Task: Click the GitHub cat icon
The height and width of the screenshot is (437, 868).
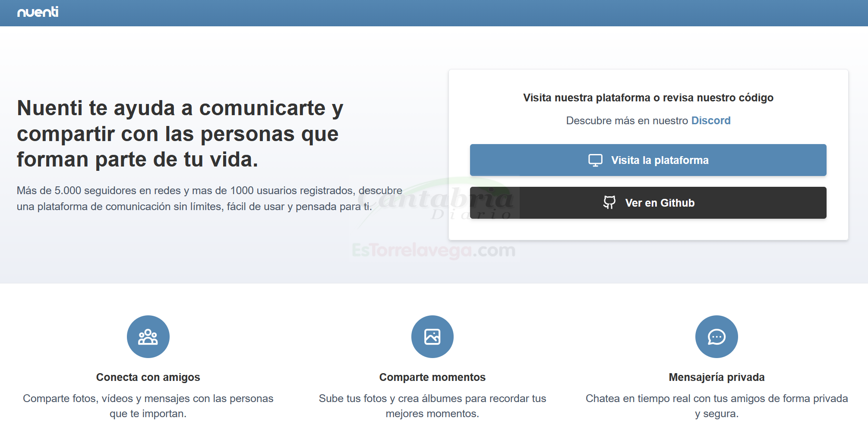Action: tap(609, 202)
